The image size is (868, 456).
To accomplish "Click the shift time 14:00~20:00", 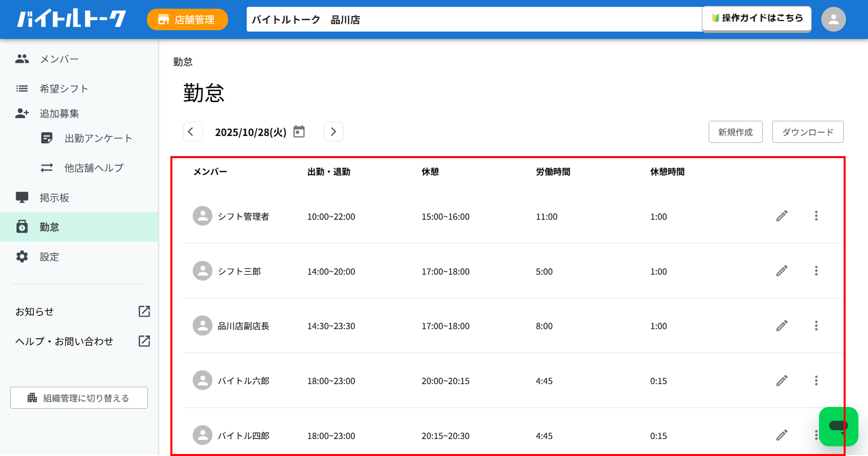I will point(331,272).
